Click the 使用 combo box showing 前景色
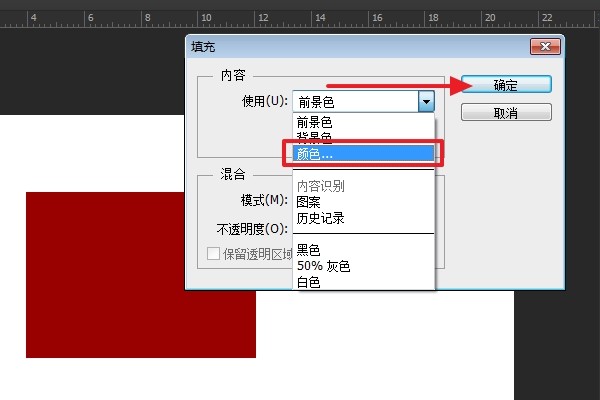This screenshot has width=600, height=400. point(363,102)
